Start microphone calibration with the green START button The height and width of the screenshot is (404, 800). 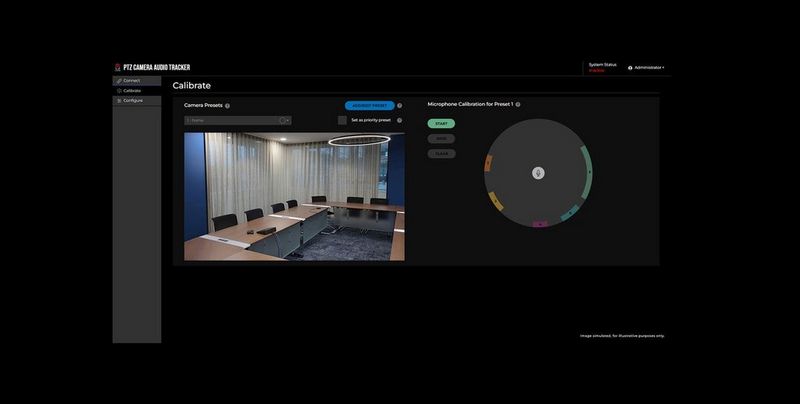click(x=441, y=123)
